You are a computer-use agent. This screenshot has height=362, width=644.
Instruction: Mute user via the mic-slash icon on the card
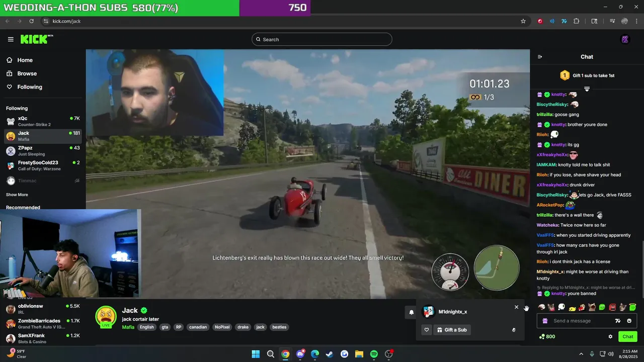click(x=514, y=330)
